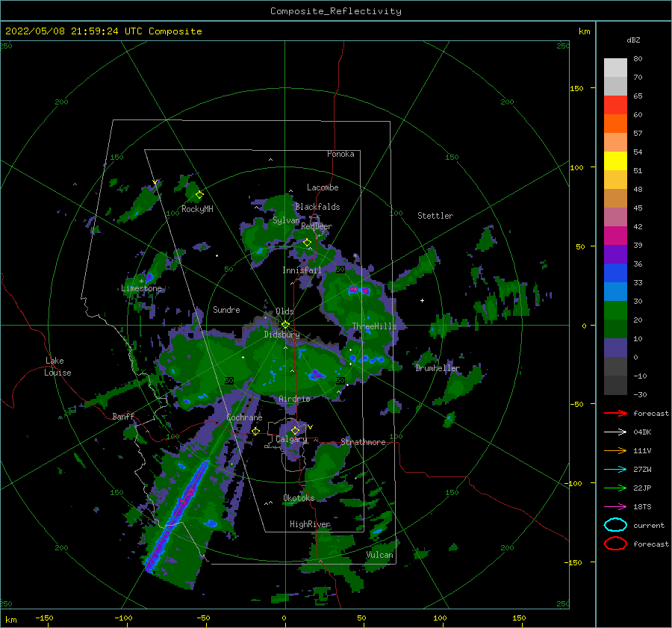The image size is (672, 628).
Task: Click the green 22JP arrow icon
Action: tap(615, 488)
